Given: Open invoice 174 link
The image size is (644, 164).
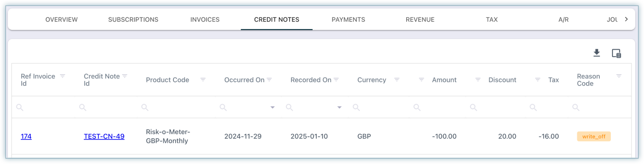Looking at the screenshot, I should pyautogui.click(x=26, y=137).
